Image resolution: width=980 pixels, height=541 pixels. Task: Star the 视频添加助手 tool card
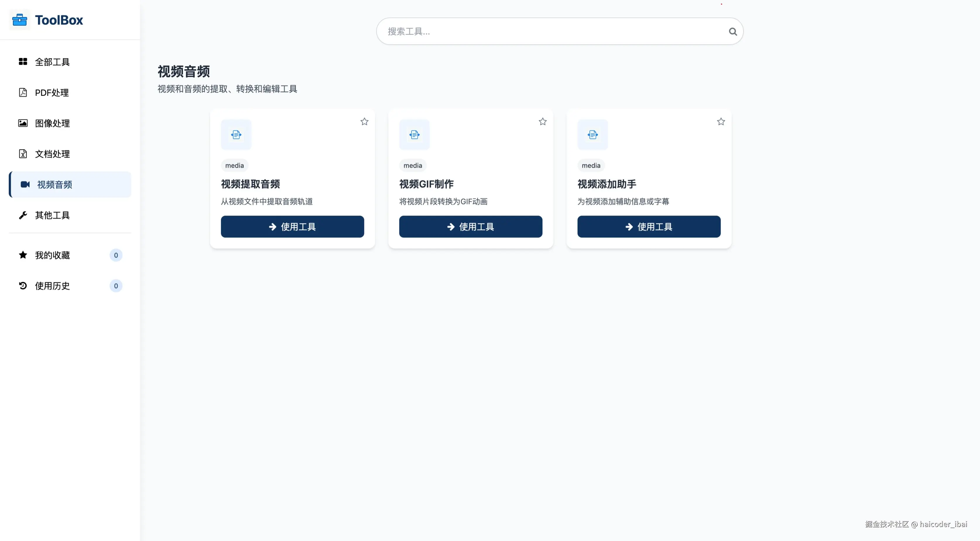[x=721, y=122]
